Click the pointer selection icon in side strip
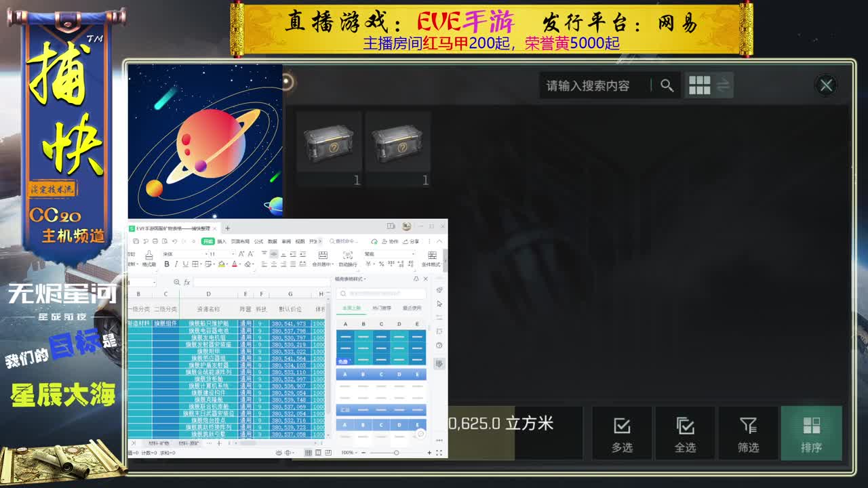Screen dimensions: 868x488 439,304
